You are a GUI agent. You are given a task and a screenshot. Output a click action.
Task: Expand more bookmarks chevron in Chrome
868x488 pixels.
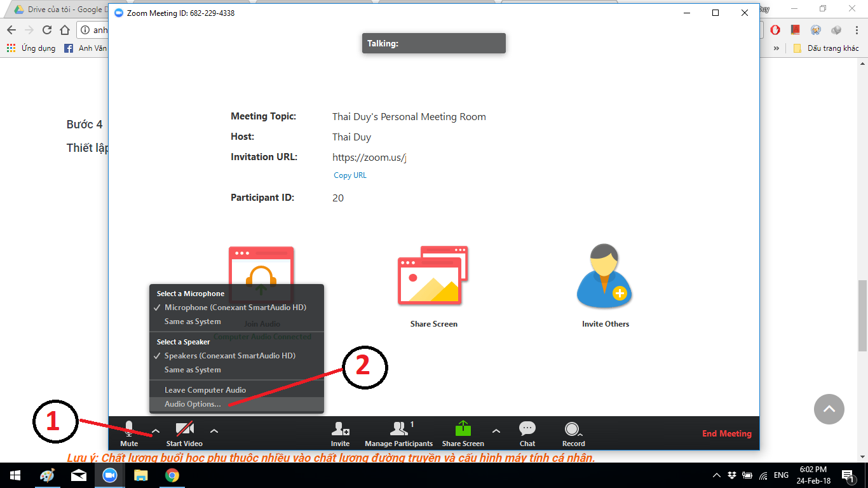click(776, 48)
